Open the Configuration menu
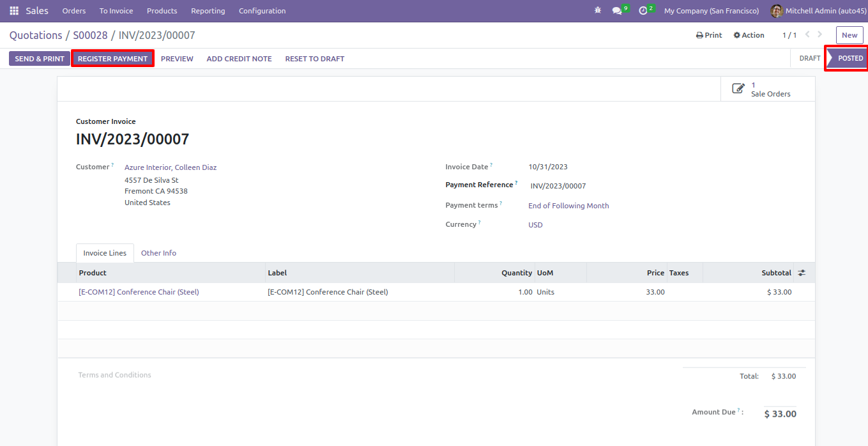Screen dimensions: 868x446 [263, 11]
